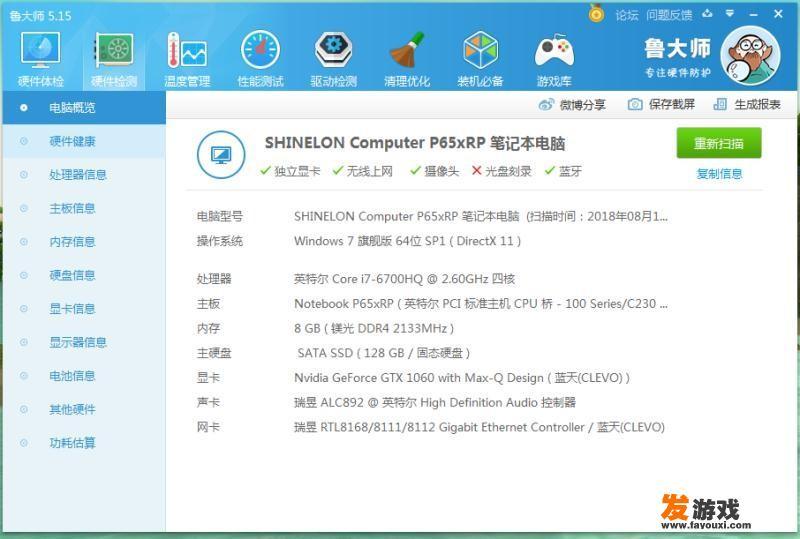Close the 鲁大师 window
The width and height of the screenshot is (800, 539).
pyautogui.click(x=778, y=14)
